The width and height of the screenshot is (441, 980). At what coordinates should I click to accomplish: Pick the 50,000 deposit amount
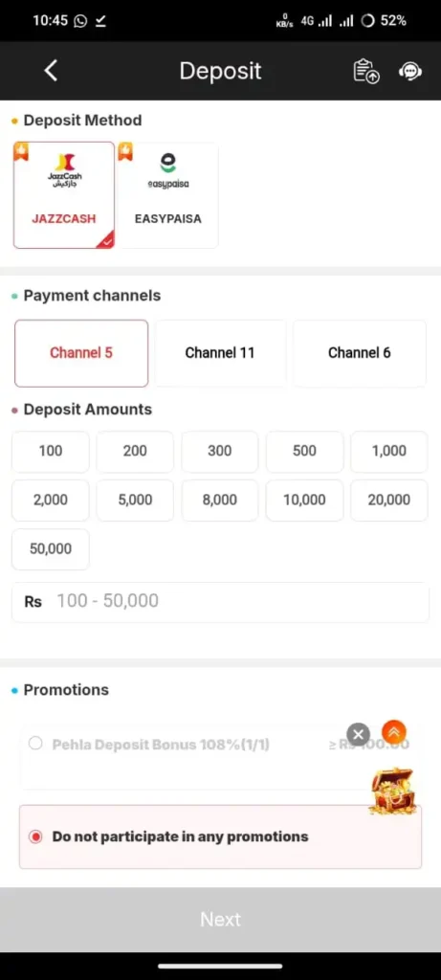51,549
